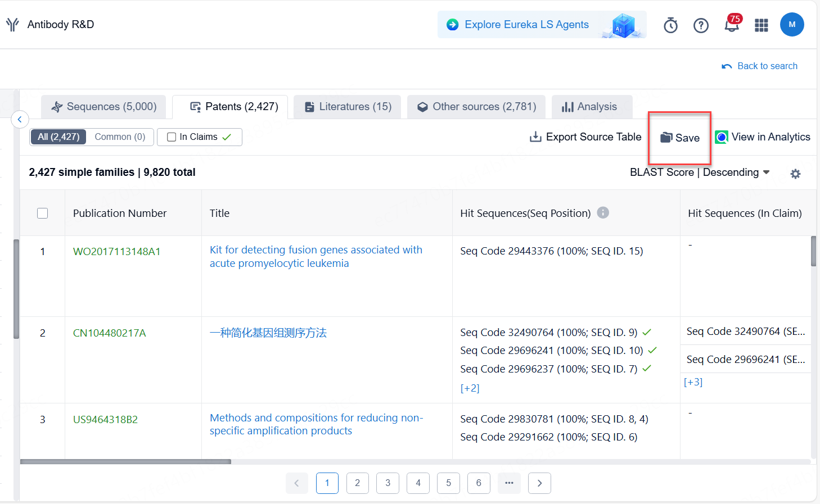This screenshot has width=820, height=504.
Task: Collapse the left side panel arrow
Action: tap(20, 119)
